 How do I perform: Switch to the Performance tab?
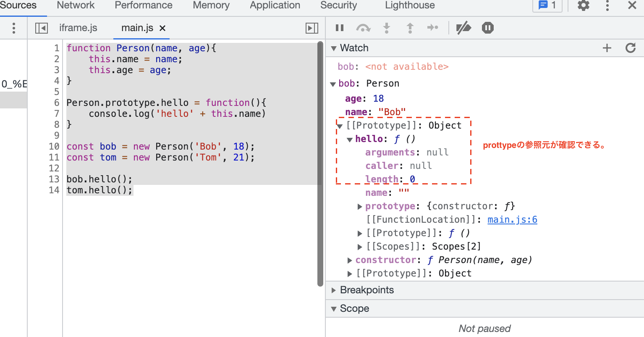click(144, 5)
